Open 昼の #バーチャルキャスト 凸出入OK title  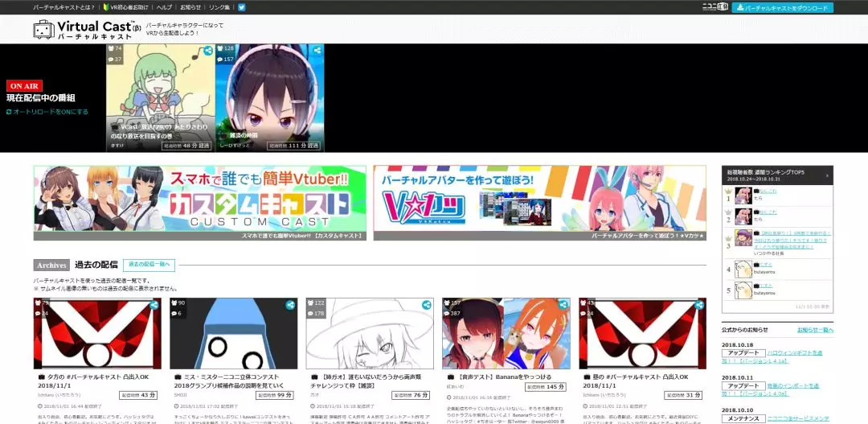636,381
